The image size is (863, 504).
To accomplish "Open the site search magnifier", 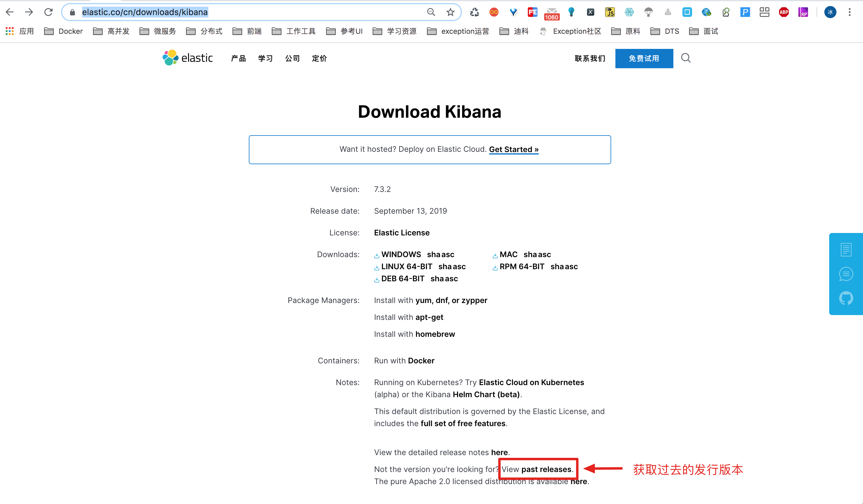I will [686, 58].
